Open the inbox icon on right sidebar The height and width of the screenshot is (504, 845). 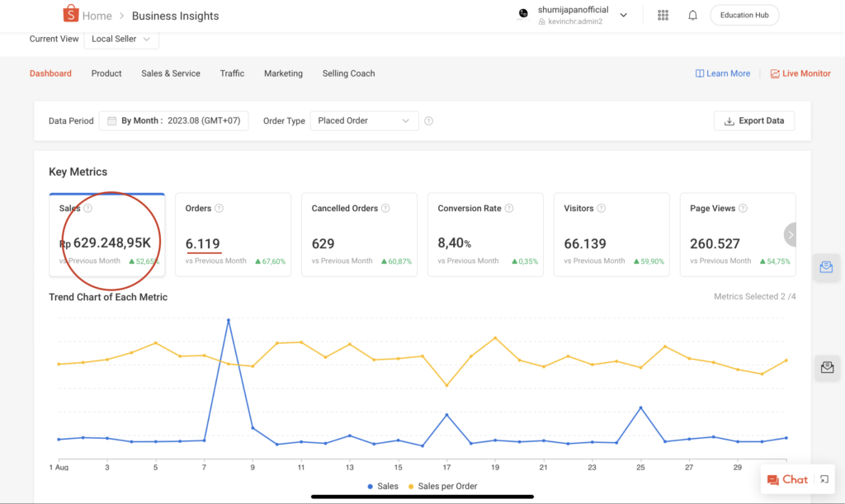tap(826, 267)
